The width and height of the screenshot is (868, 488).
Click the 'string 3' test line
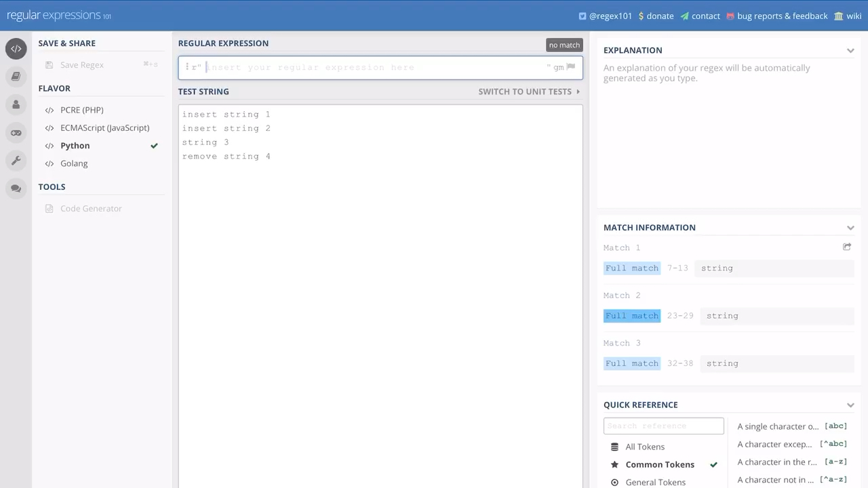coord(205,142)
